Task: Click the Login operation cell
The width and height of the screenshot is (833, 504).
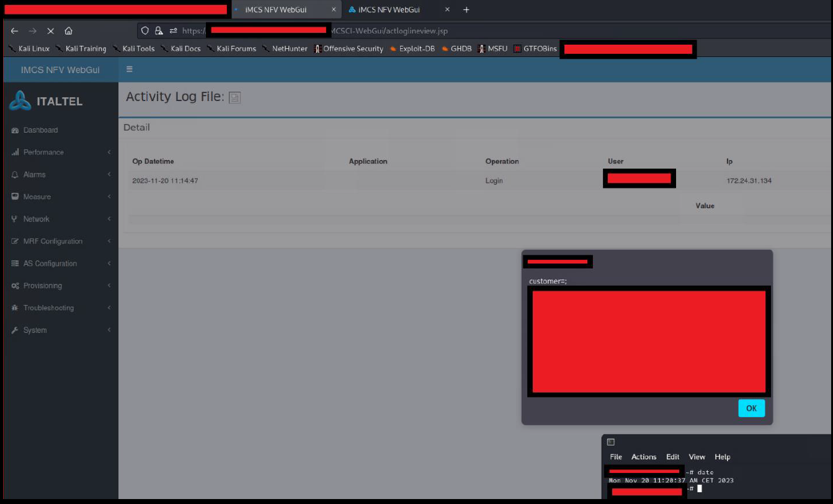Action: click(x=494, y=181)
